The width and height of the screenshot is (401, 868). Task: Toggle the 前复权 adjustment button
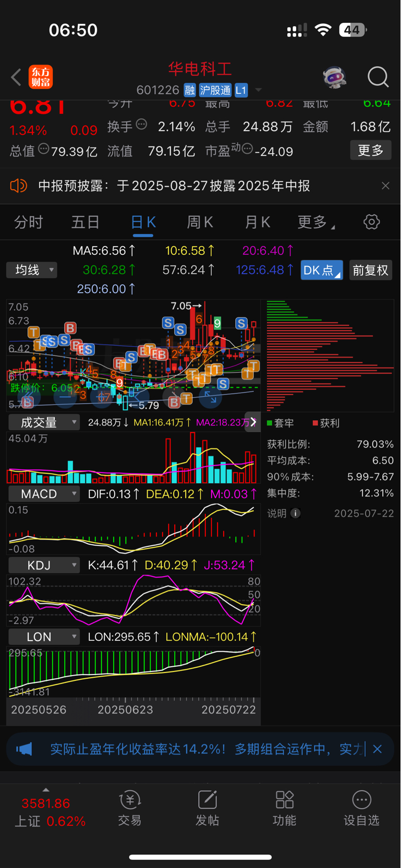pyautogui.click(x=370, y=270)
